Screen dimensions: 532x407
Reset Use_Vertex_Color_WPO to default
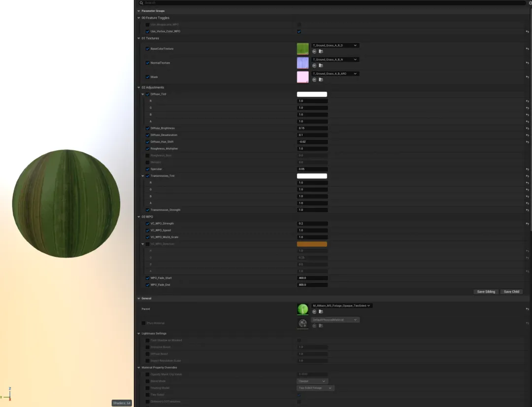click(527, 32)
